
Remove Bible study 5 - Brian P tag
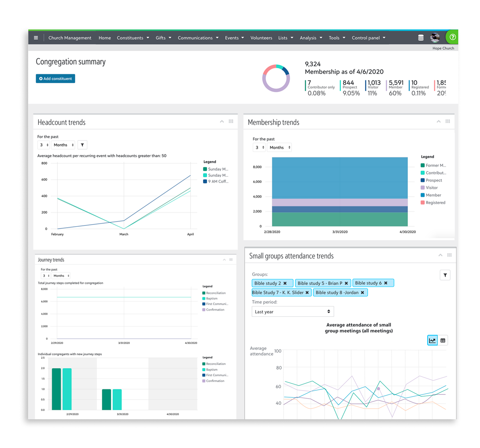pyautogui.click(x=346, y=283)
